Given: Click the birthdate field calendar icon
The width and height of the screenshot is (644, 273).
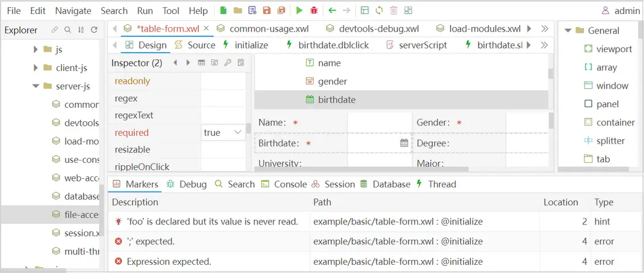Looking at the screenshot, I should [x=404, y=143].
